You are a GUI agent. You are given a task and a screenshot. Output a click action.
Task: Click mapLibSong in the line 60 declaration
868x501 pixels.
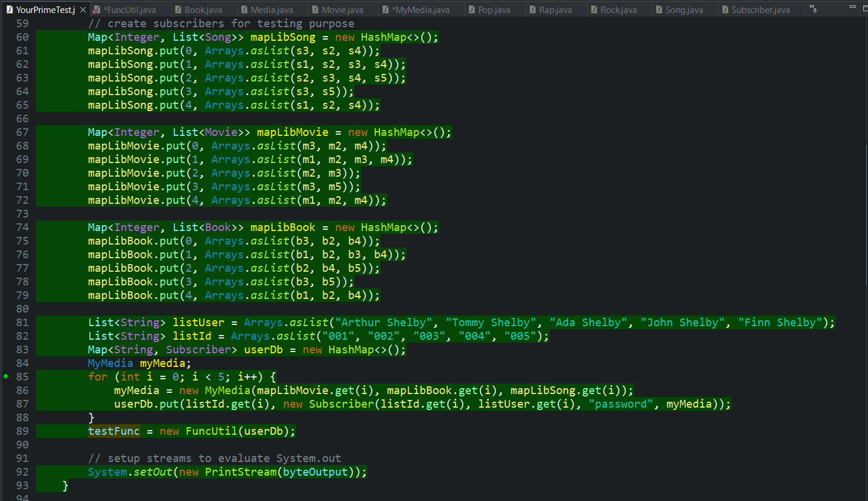coord(283,37)
